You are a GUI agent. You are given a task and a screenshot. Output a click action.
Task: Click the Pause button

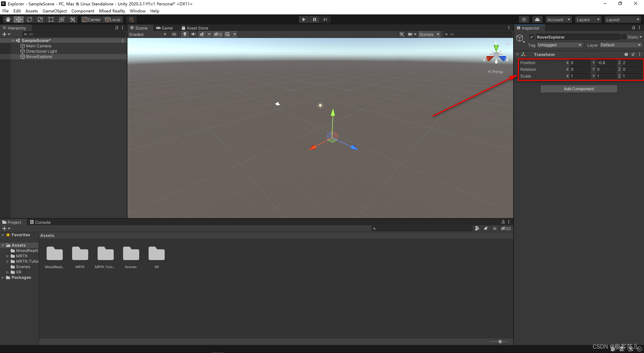(x=314, y=19)
